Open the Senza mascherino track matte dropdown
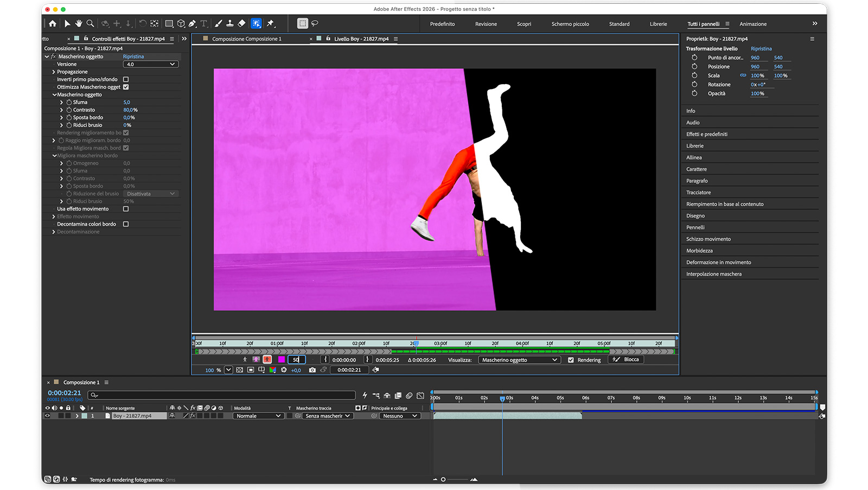 point(328,416)
